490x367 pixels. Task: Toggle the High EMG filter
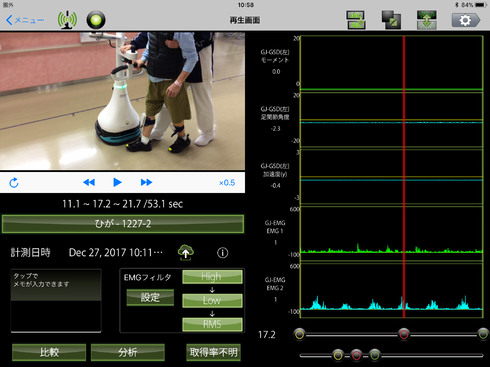pos(212,277)
